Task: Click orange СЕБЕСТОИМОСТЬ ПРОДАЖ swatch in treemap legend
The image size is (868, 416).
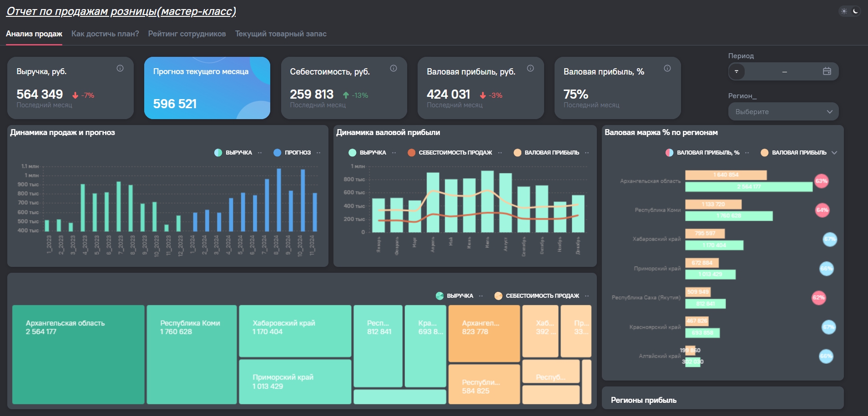Action: pos(499,296)
